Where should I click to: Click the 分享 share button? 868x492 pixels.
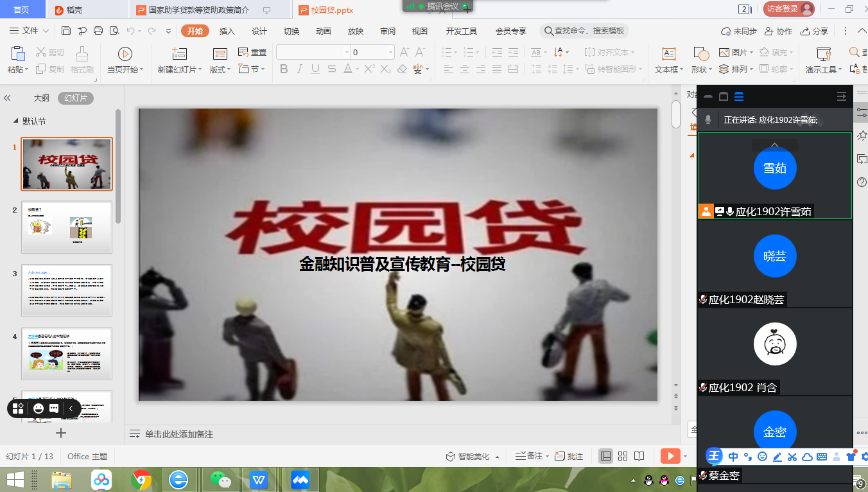point(815,31)
